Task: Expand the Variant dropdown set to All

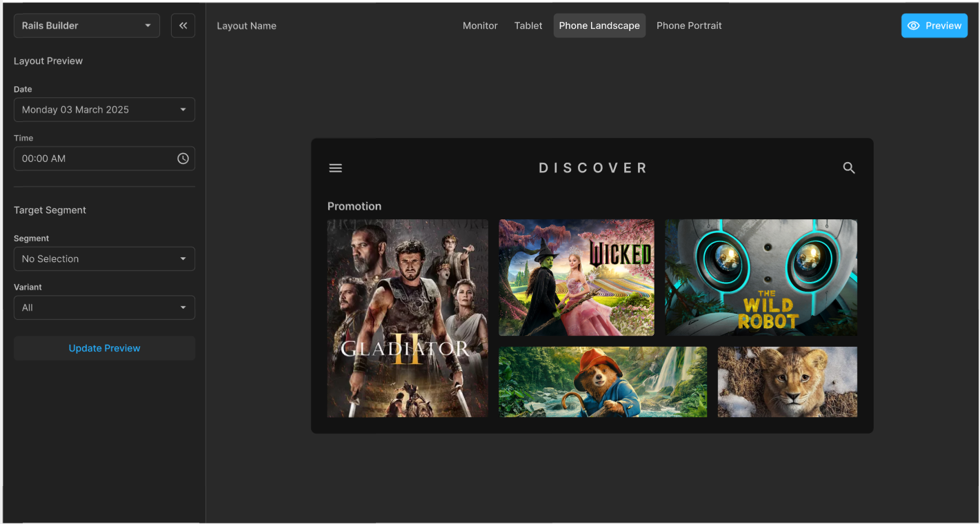Action: pos(104,308)
